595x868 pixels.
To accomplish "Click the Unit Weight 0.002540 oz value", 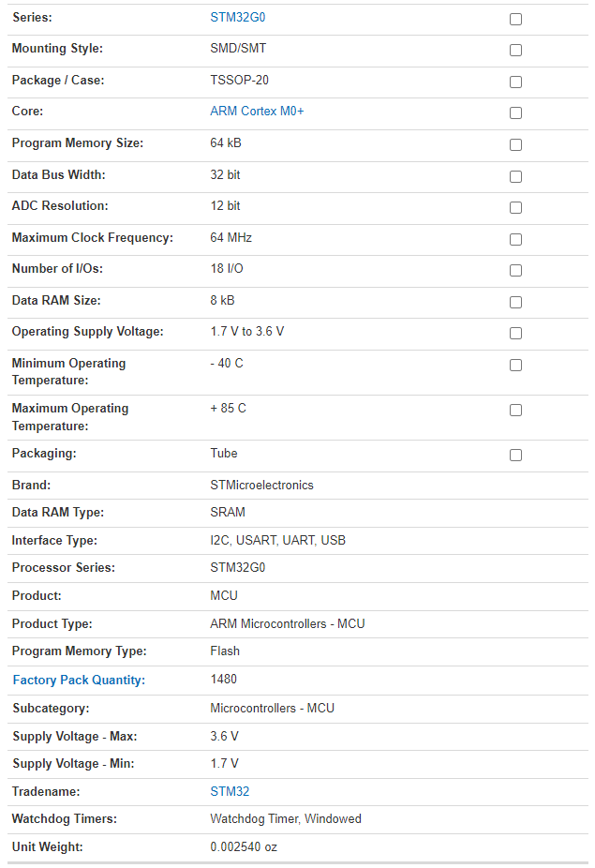I will pyautogui.click(x=244, y=847).
